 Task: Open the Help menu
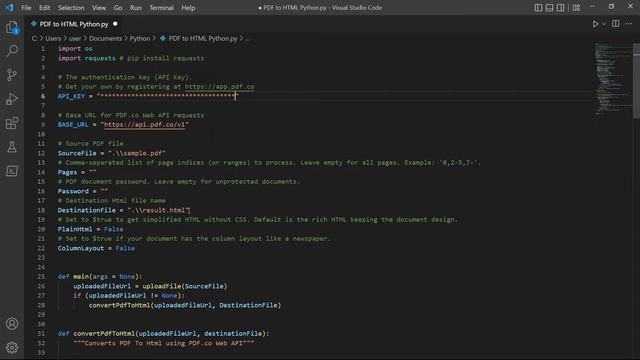(188, 7)
